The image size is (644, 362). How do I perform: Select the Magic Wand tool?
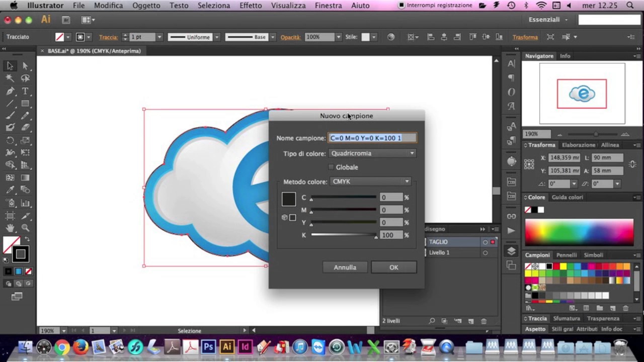pyautogui.click(x=10, y=78)
